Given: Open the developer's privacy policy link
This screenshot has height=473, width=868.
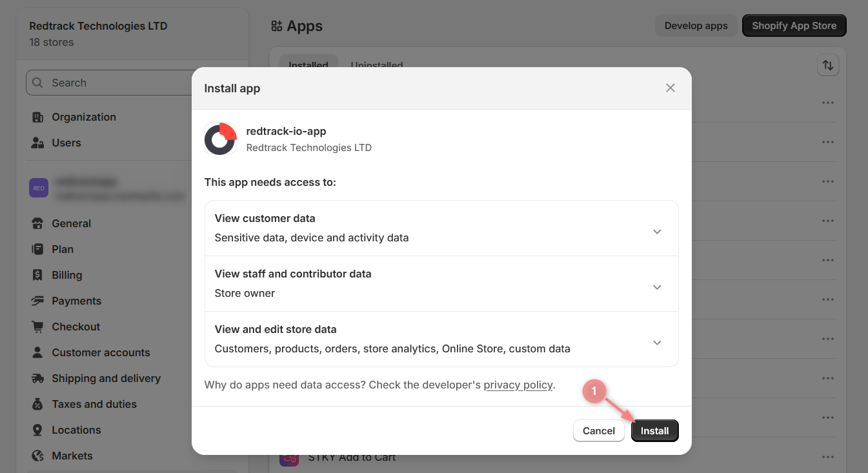Looking at the screenshot, I should [x=518, y=385].
